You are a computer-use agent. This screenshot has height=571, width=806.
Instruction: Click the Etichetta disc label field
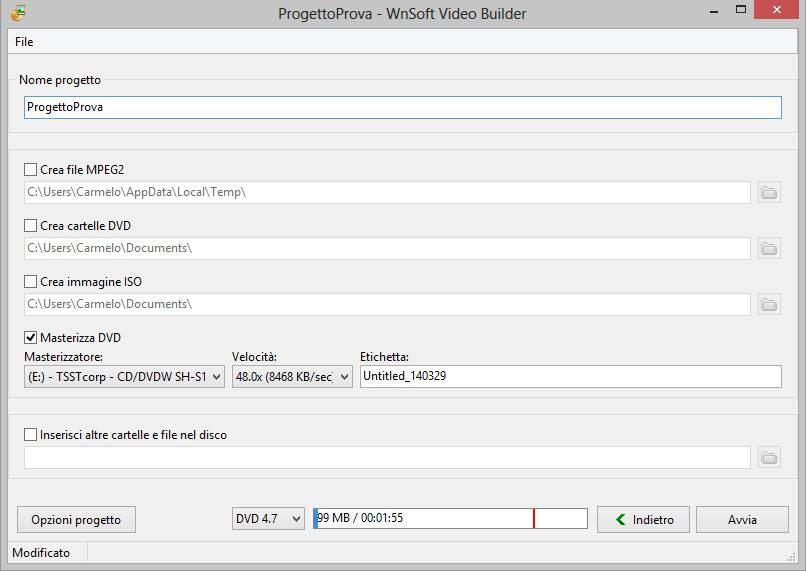570,376
